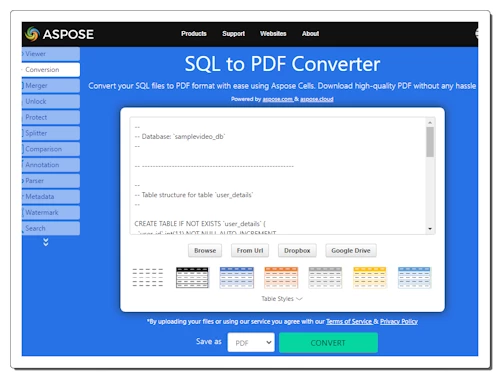500x378 pixels.
Task: Click the green CONVERT button
Action: click(x=328, y=343)
